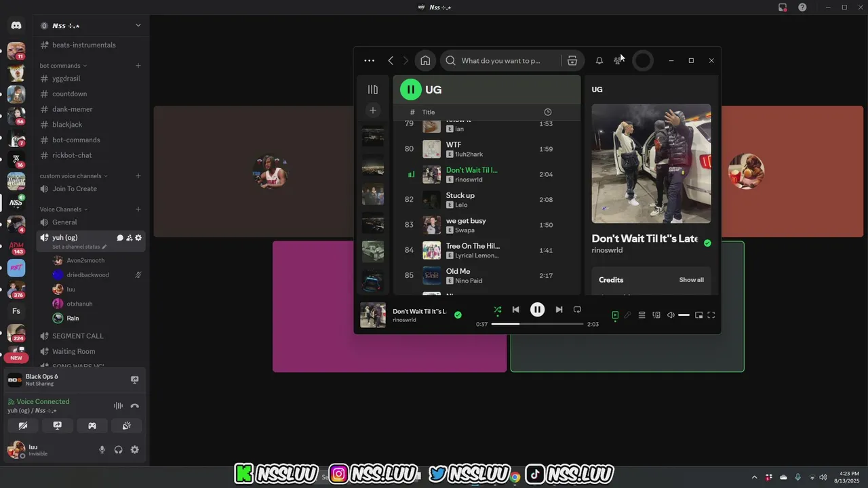
Task: Seek on Spotify song progress bar
Action: (537, 324)
